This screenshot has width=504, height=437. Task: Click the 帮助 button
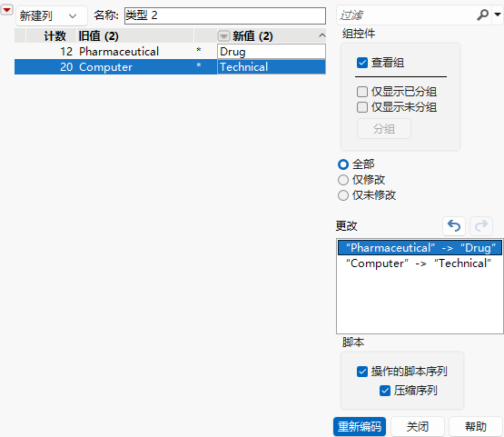tap(476, 427)
